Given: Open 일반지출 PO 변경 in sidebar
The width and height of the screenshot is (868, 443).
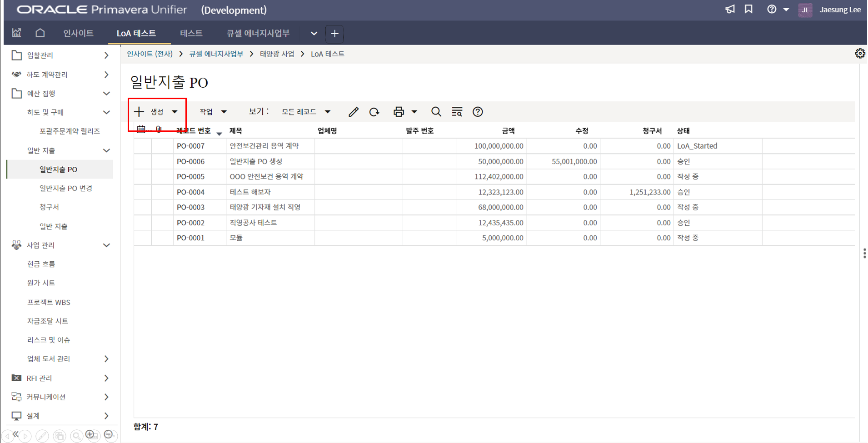Looking at the screenshot, I should coord(66,188).
